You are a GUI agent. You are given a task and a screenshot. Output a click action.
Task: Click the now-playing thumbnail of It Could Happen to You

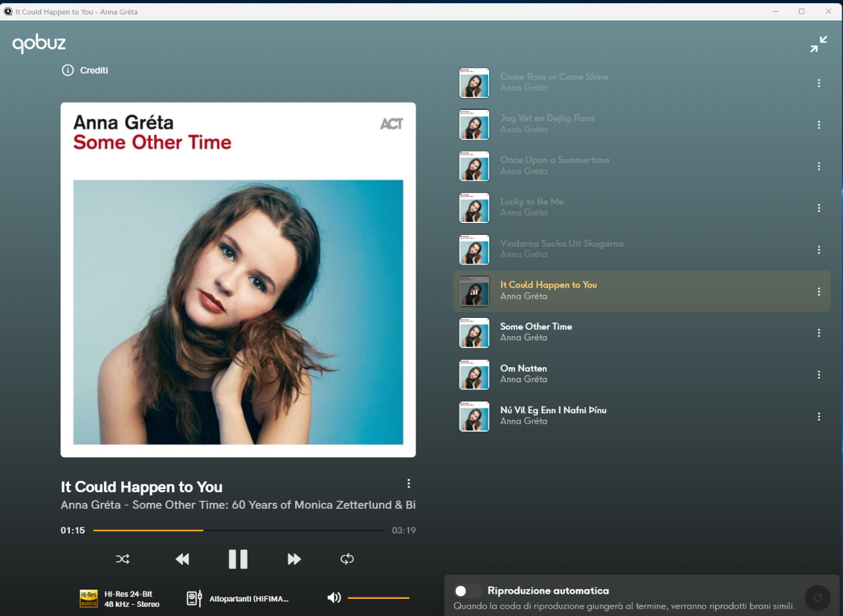(x=474, y=292)
